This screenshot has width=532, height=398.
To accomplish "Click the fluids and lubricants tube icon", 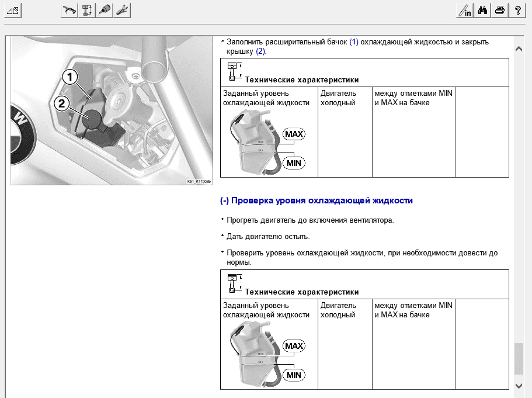I will coord(105,10).
